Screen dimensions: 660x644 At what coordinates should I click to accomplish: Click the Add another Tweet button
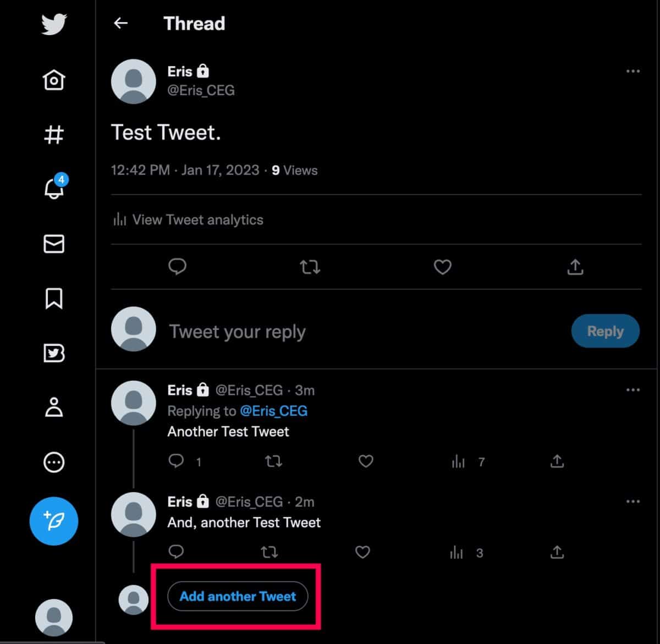238,596
